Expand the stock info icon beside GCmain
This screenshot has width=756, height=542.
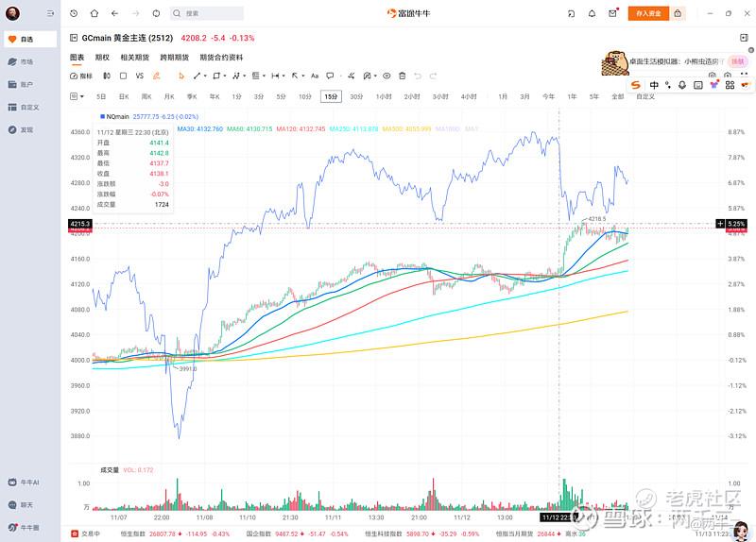click(x=74, y=38)
